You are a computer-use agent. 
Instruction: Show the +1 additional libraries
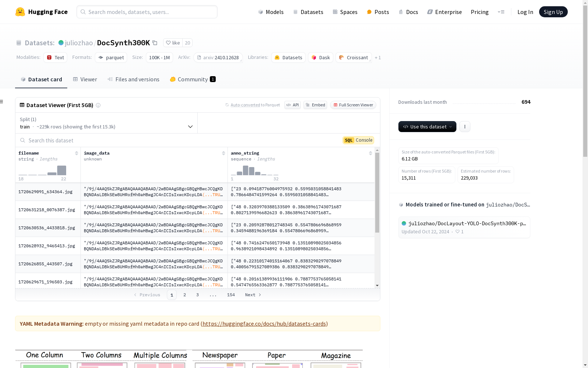(378, 57)
